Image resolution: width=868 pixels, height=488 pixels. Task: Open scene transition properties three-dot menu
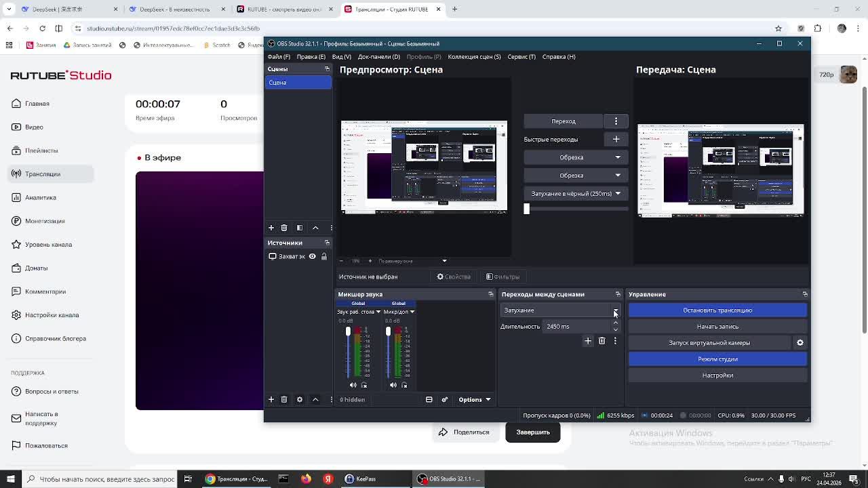(615, 341)
